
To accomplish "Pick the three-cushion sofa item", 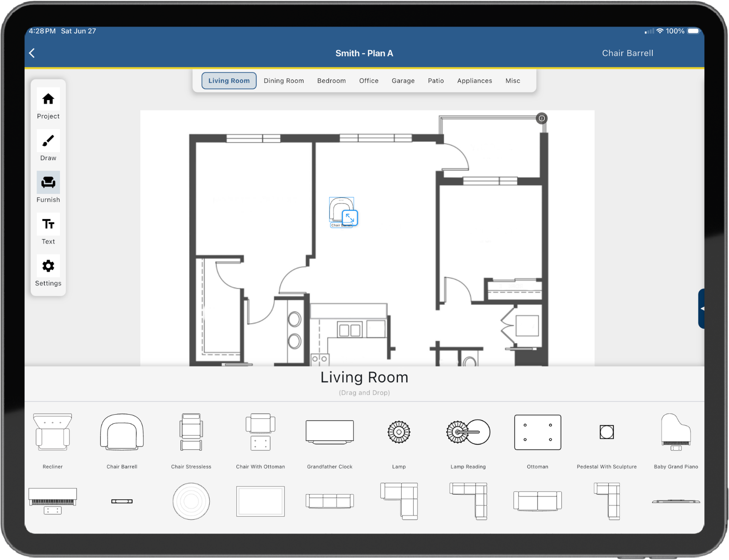I will coord(330,501).
